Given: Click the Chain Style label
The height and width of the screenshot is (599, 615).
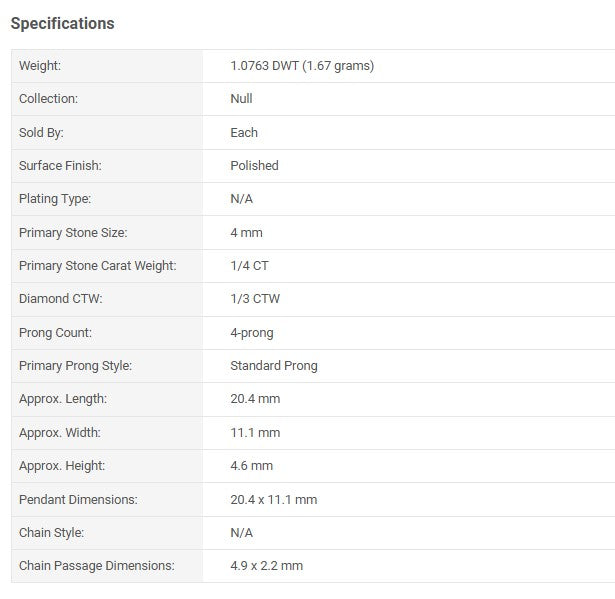Looking at the screenshot, I should click(x=51, y=533).
